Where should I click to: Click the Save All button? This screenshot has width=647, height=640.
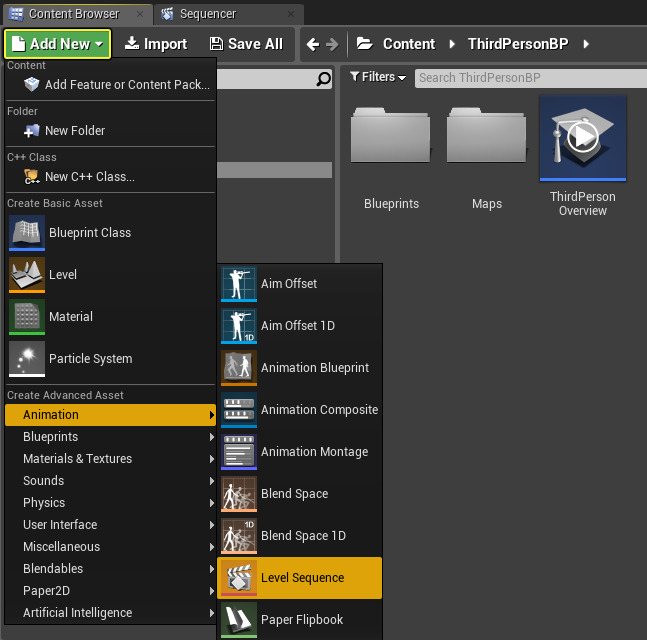(246, 44)
